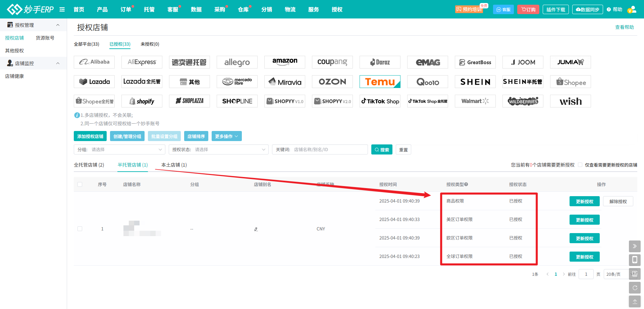Click the scroll-to-top arrow icon

(x=635, y=301)
